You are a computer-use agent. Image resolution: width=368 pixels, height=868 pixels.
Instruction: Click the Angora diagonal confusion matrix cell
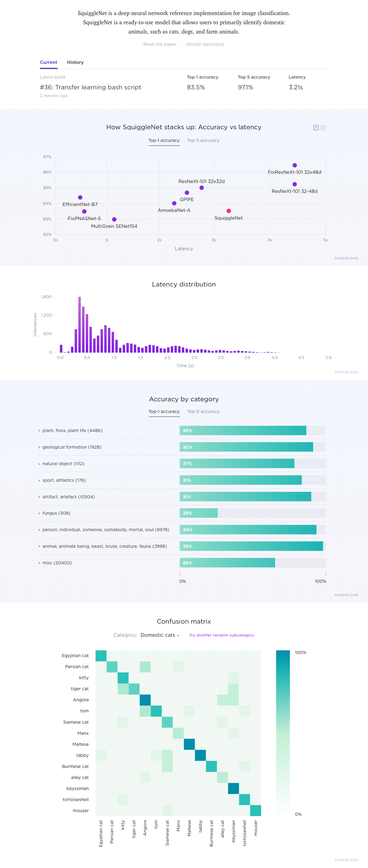pos(145,700)
